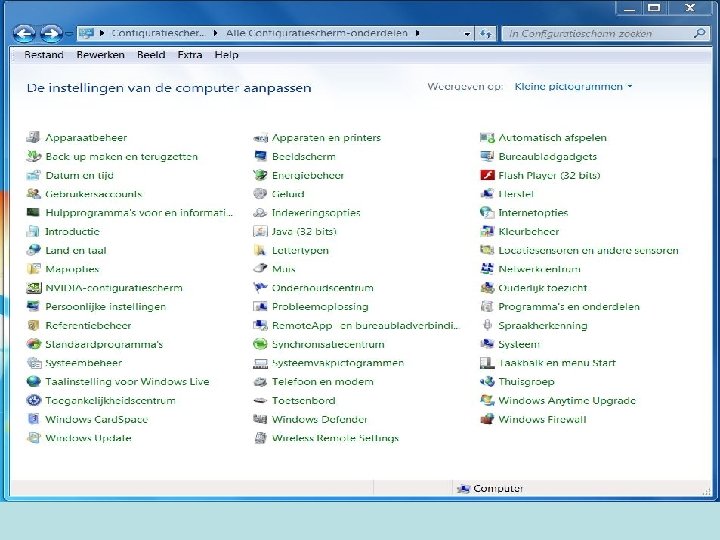Expand arrow after Configuratiescherm breadcrumb

coord(215,33)
